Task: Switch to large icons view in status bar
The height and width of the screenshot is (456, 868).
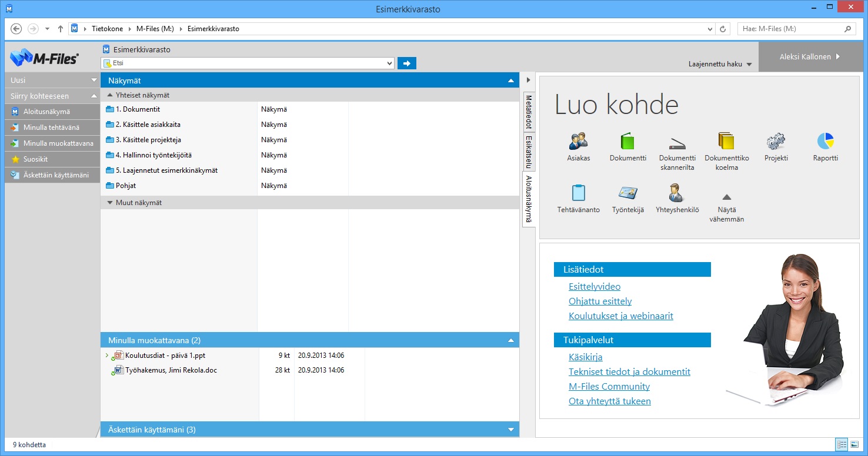Action: (855, 445)
